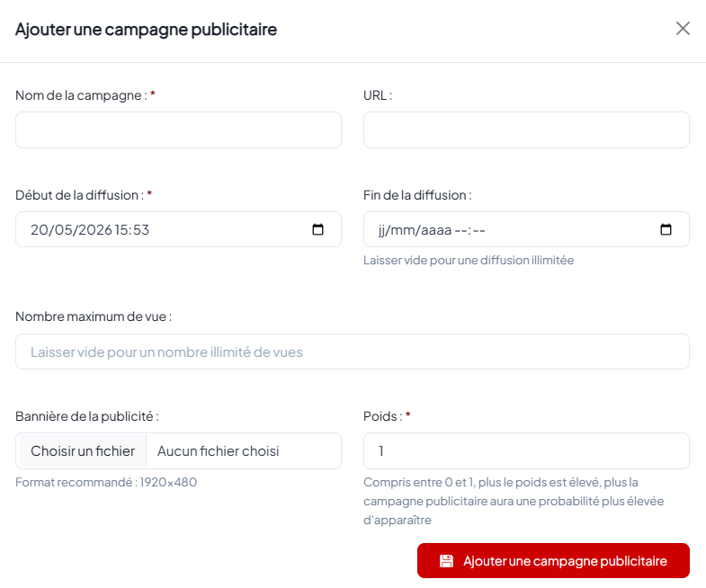
Task: Select the day 20 in start date
Action: pyautogui.click(x=38, y=230)
